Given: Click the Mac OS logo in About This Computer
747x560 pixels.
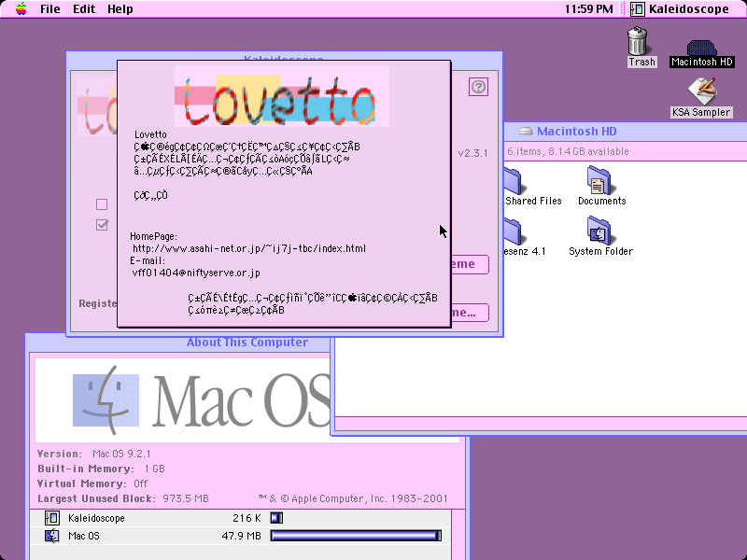Looking at the screenshot, I should click(200, 400).
